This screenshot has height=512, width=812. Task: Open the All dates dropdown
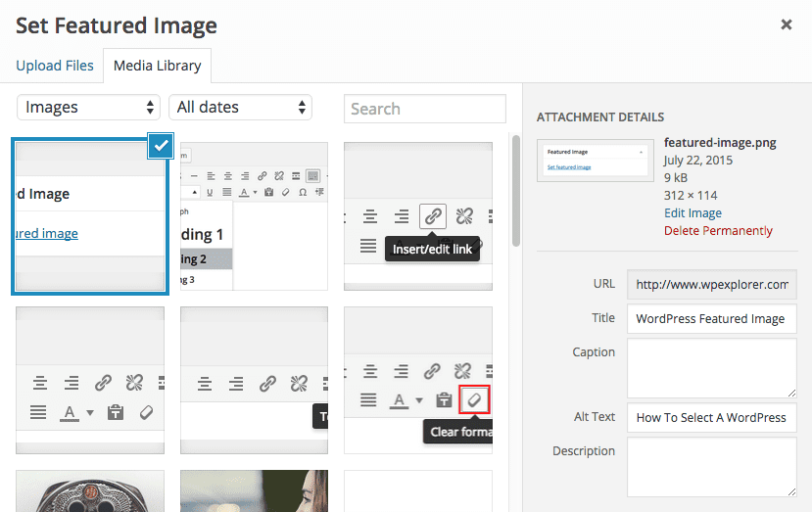(x=240, y=107)
